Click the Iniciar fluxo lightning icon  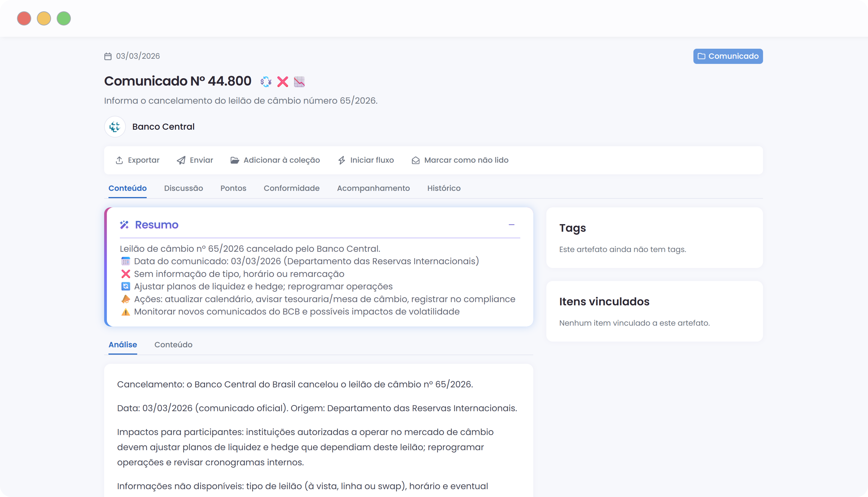click(342, 160)
